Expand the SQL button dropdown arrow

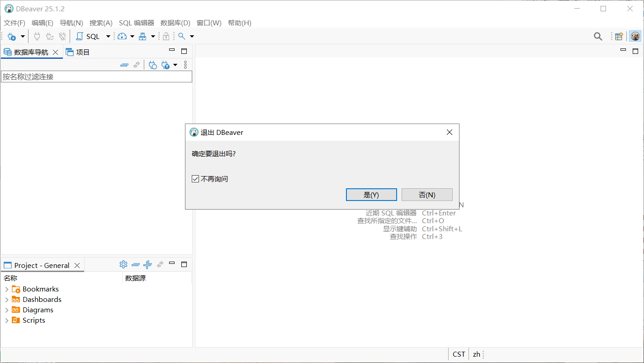108,37
